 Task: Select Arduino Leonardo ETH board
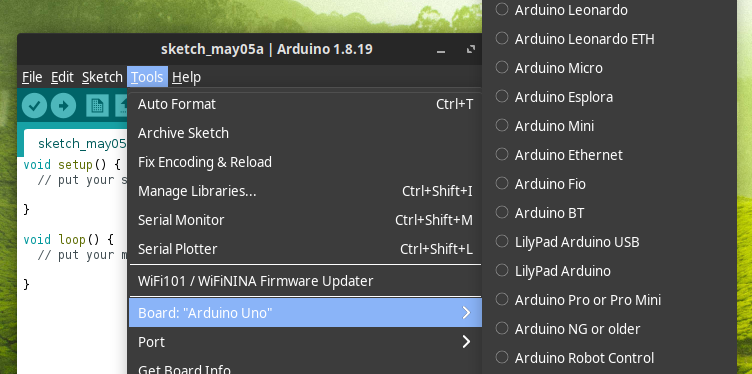610,39
